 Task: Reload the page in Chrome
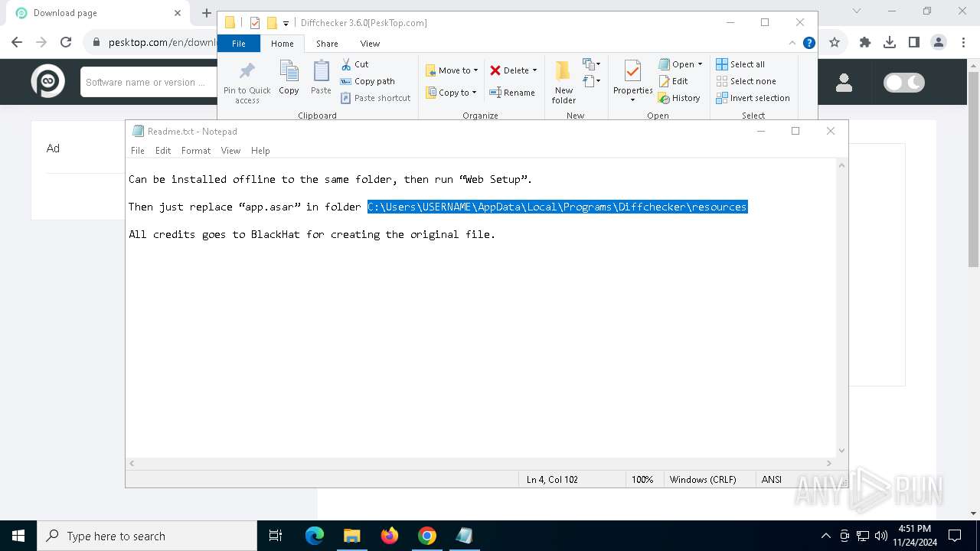click(66, 42)
